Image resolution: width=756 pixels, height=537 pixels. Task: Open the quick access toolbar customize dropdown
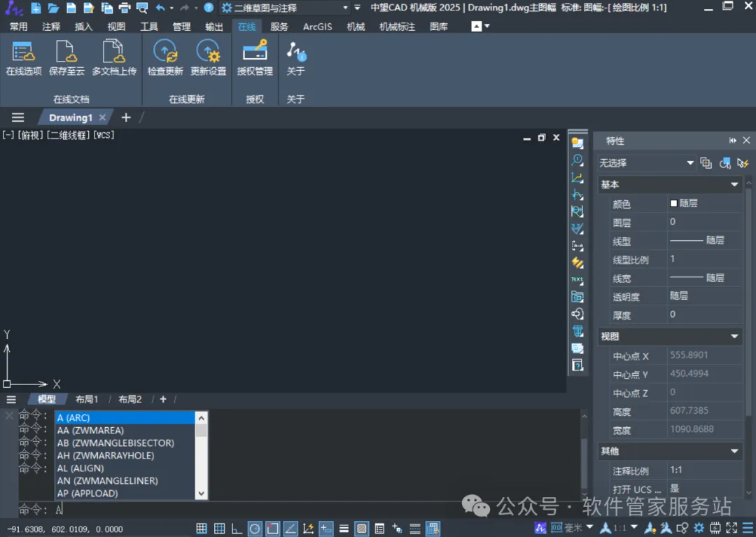(x=357, y=8)
